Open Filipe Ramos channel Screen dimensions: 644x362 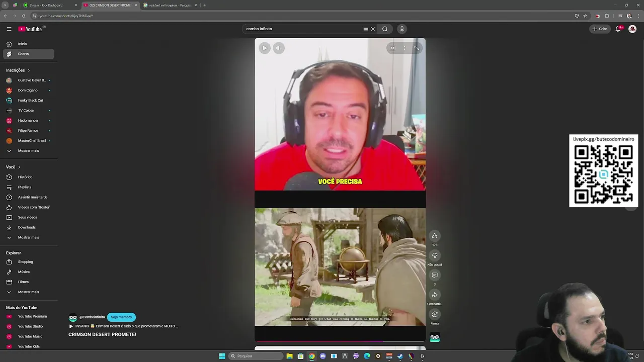29,131
